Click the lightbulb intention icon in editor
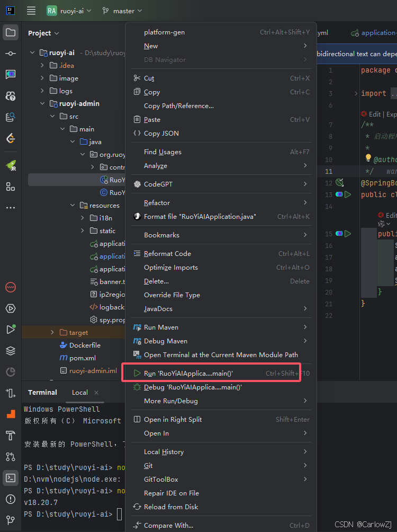This screenshot has width=397, height=532. (368, 158)
